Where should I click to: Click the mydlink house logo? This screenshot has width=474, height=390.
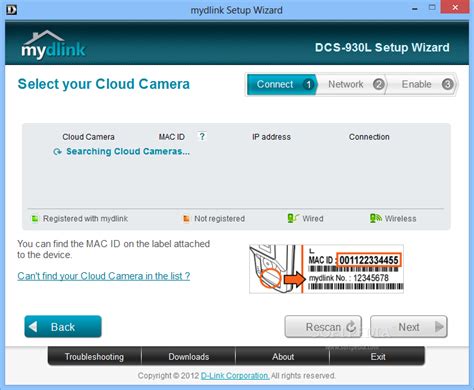[53, 45]
